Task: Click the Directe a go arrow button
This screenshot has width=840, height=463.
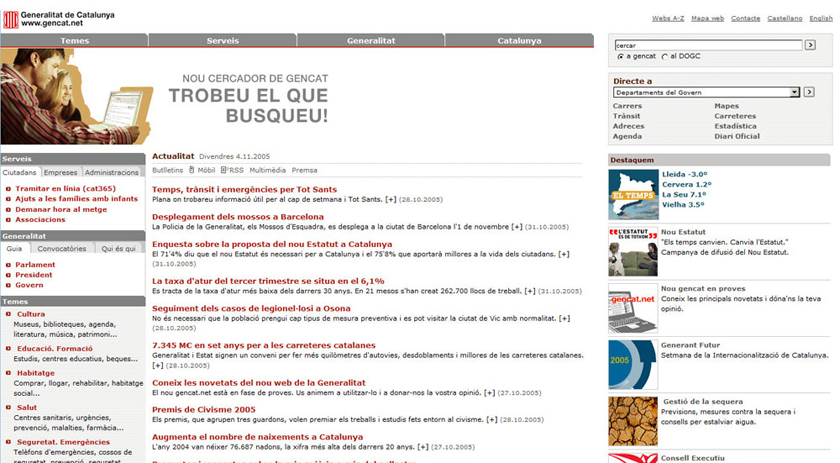Action: (x=809, y=92)
